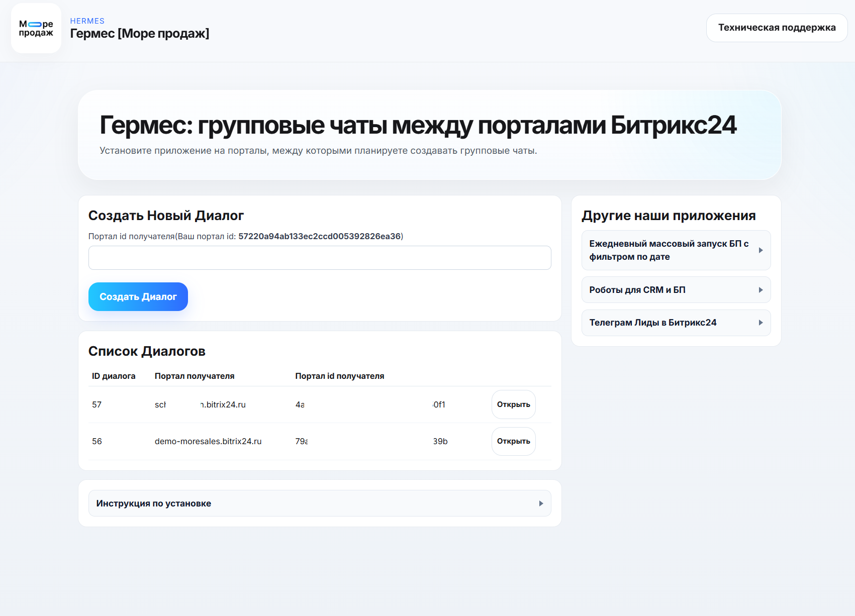Expand Роботы для CRM и БП
855x616 pixels.
point(676,290)
